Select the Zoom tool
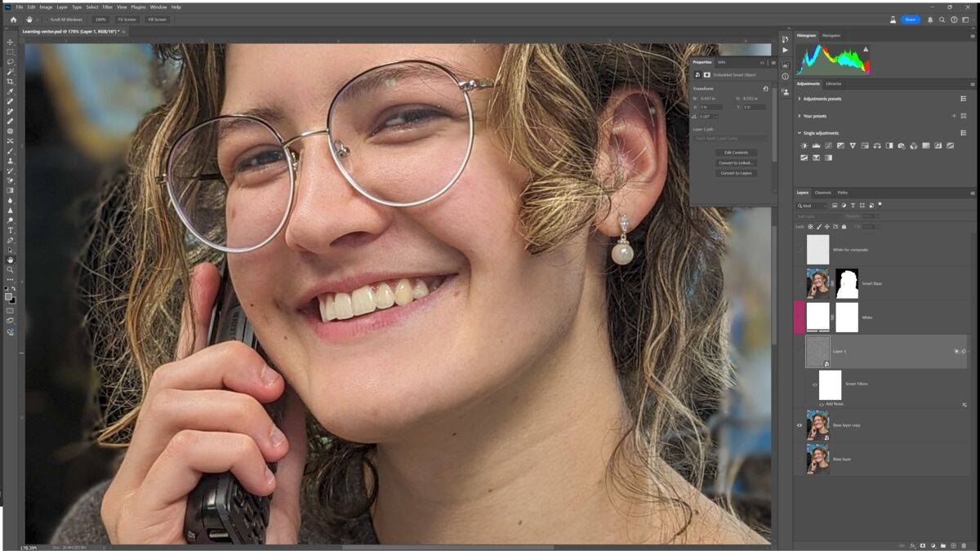This screenshot has height=551, width=980. click(x=11, y=269)
